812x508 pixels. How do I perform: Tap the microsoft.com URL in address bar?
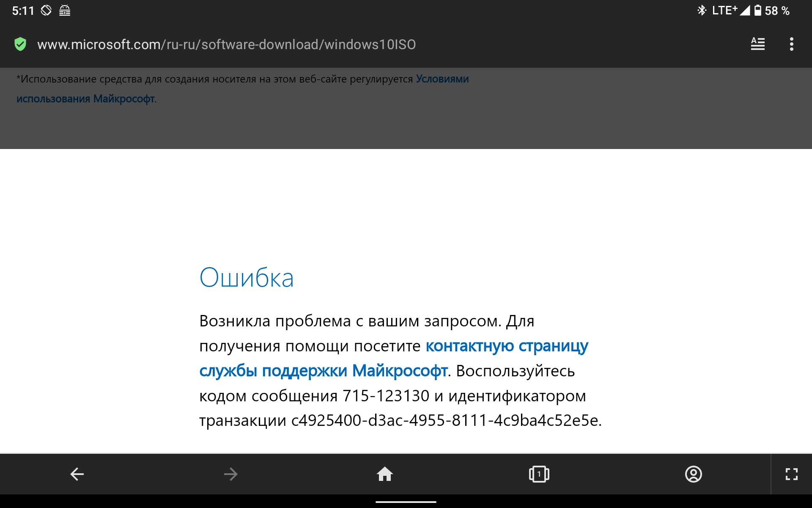coord(226,44)
